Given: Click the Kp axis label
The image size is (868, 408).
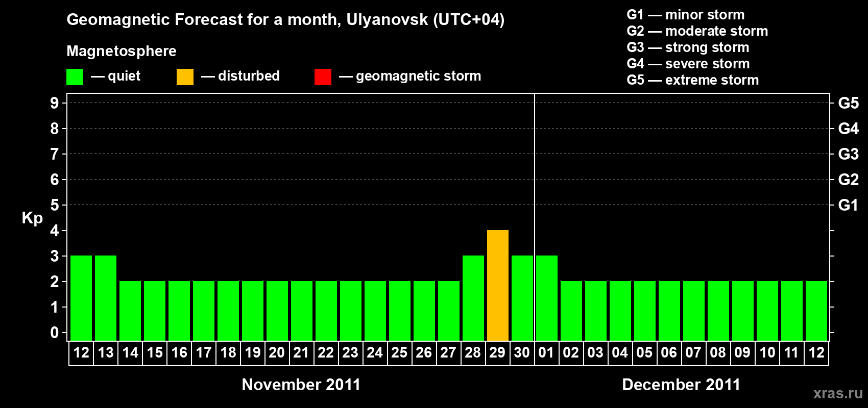Looking at the screenshot, I should tap(32, 218).
